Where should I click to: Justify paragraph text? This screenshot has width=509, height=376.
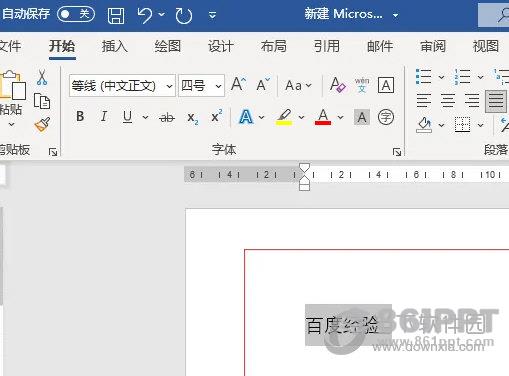(496, 101)
